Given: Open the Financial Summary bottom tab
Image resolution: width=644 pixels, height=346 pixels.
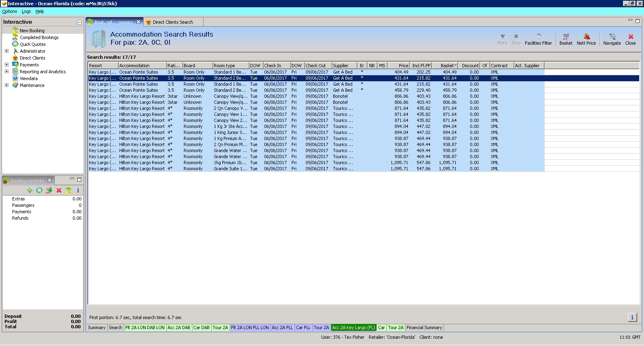Looking at the screenshot, I should 424,327.
